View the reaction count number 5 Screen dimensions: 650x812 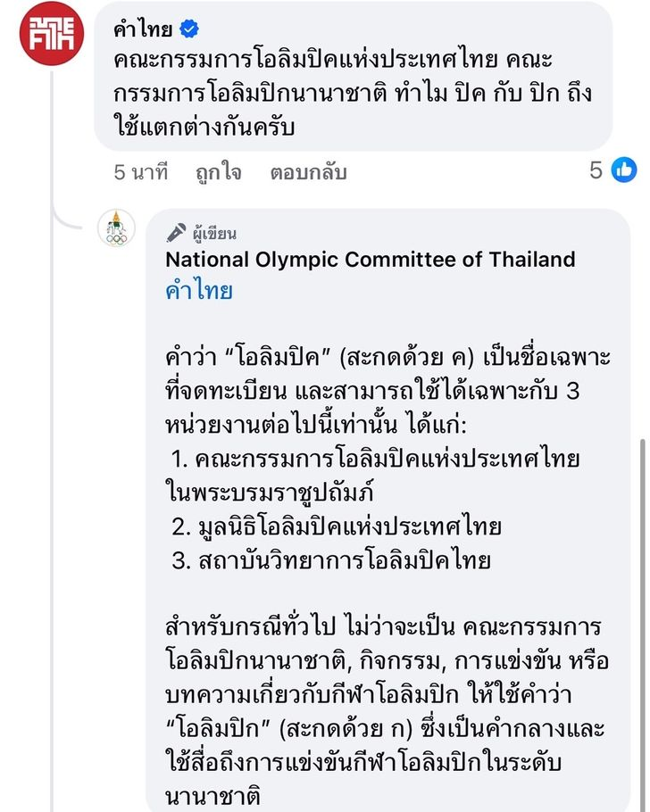pos(596,170)
